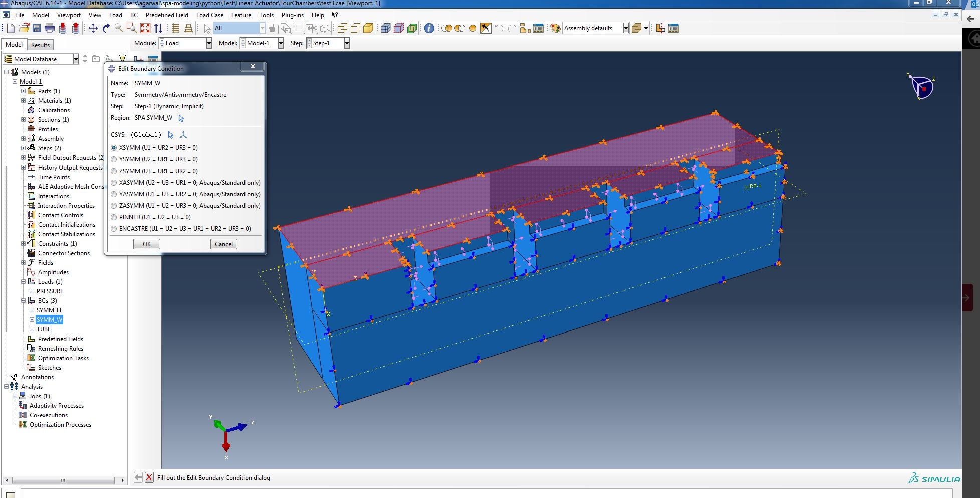
Task: Select the Box Zoom tool
Action: (x=132, y=28)
